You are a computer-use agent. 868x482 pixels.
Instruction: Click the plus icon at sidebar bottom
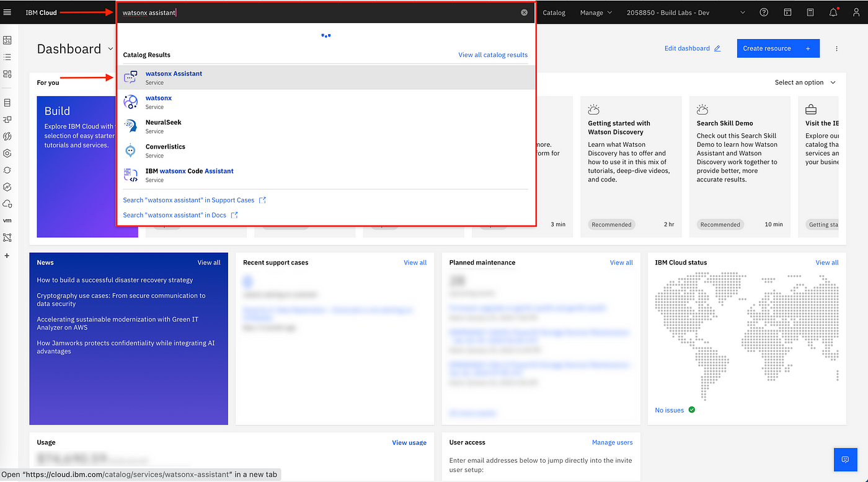pyautogui.click(x=7, y=255)
